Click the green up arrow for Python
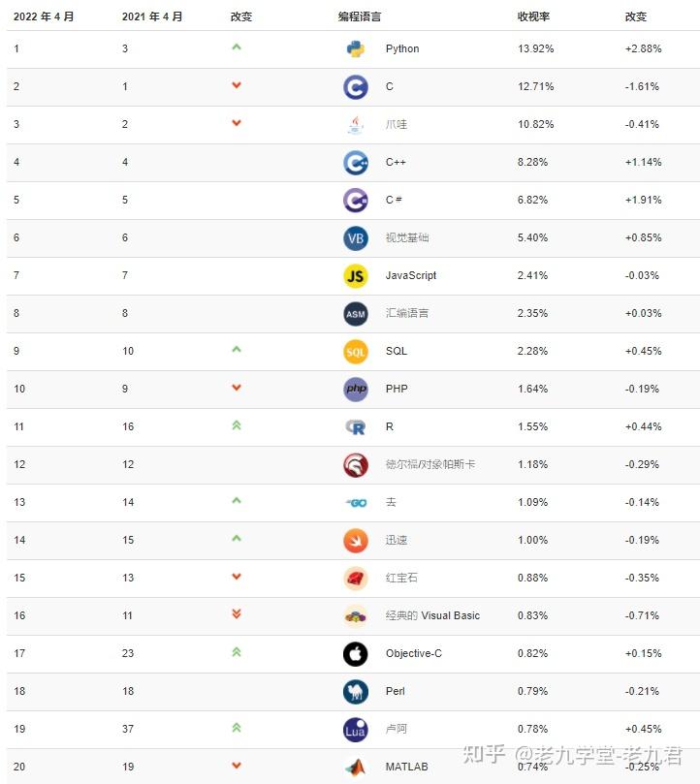 tap(237, 47)
